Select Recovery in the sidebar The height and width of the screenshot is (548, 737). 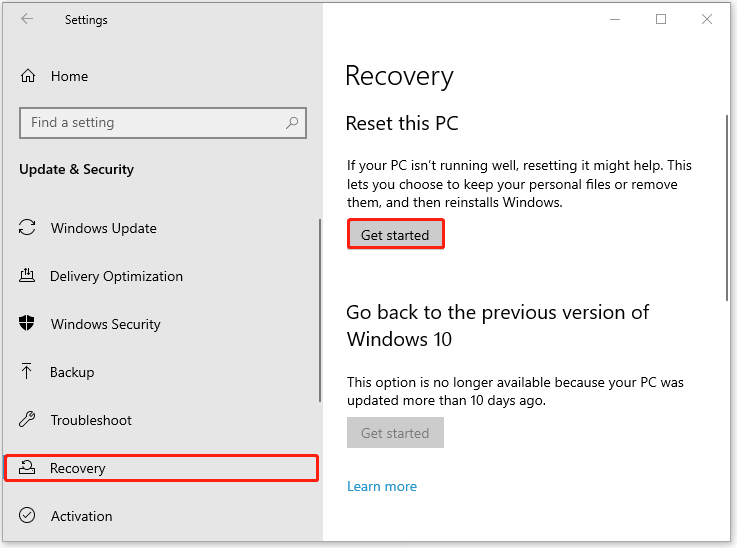pyautogui.click(x=161, y=468)
